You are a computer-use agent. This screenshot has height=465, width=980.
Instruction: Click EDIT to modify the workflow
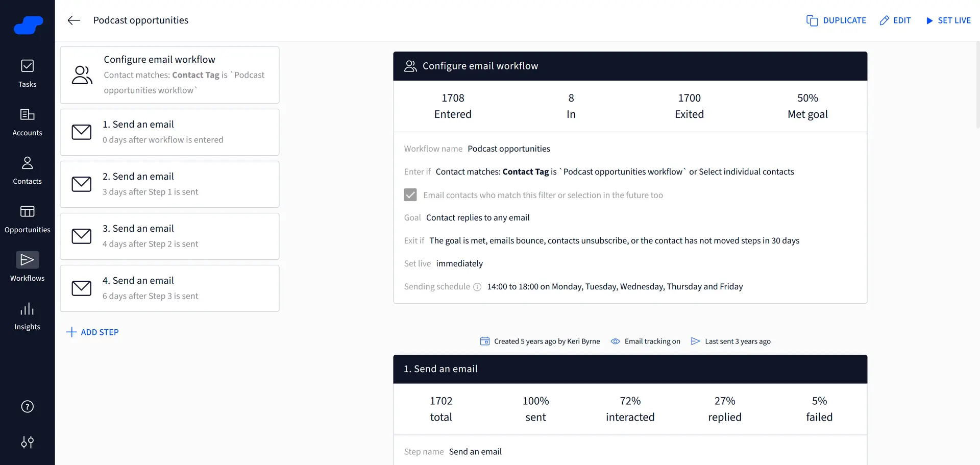pyautogui.click(x=895, y=20)
